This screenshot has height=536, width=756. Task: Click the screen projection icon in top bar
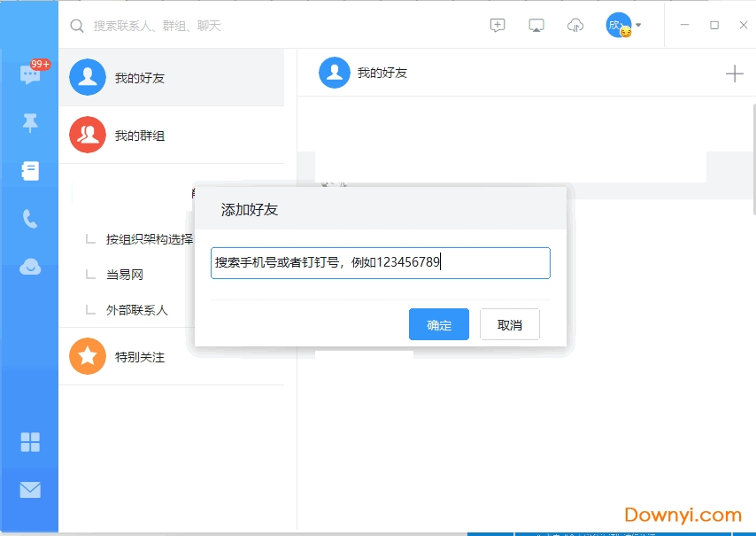coord(536,26)
